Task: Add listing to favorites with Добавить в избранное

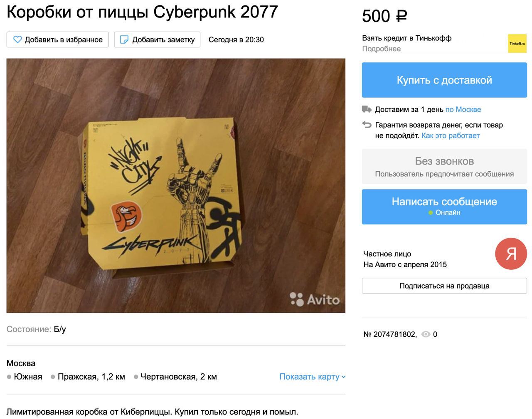Action: point(57,39)
